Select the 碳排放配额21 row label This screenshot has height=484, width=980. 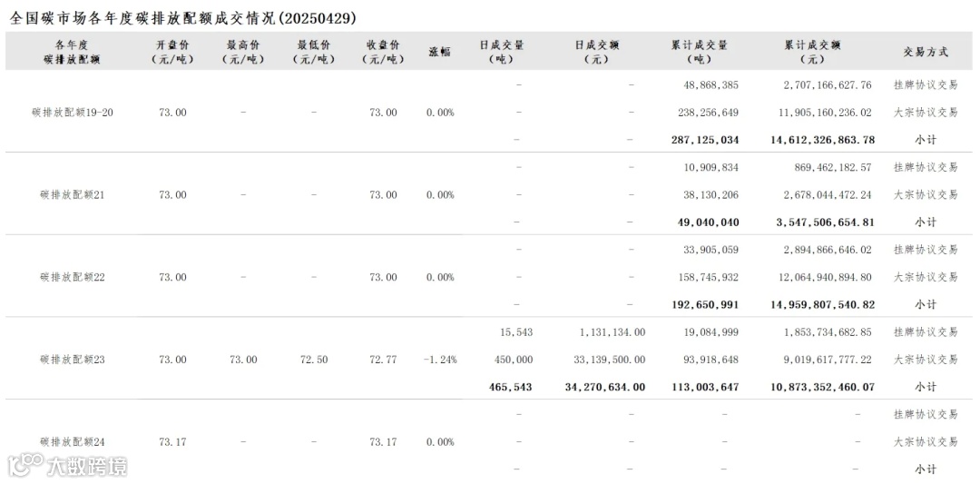(x=72, y=195)
